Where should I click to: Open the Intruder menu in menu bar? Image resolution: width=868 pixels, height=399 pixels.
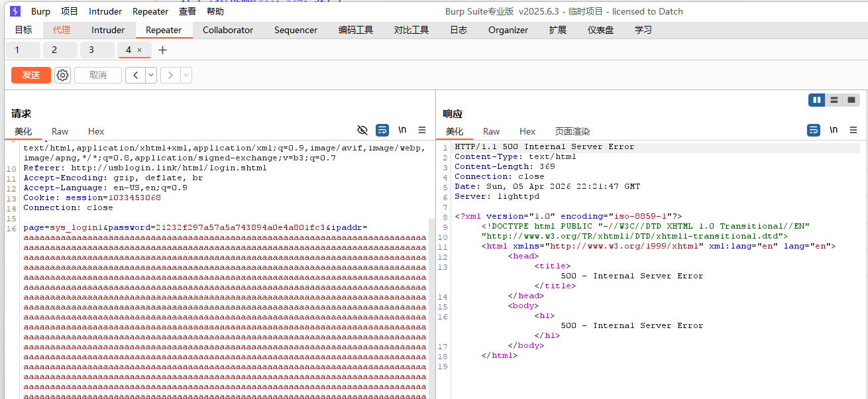click(x=105, y=11)
